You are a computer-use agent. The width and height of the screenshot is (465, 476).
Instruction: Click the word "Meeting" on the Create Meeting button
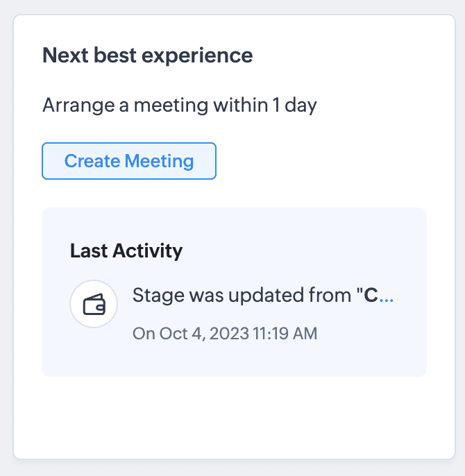point(159,161)
